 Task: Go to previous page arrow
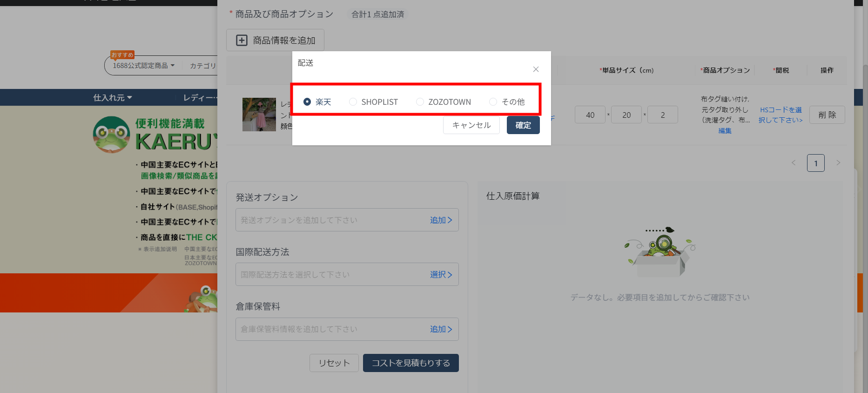[794, 163]
